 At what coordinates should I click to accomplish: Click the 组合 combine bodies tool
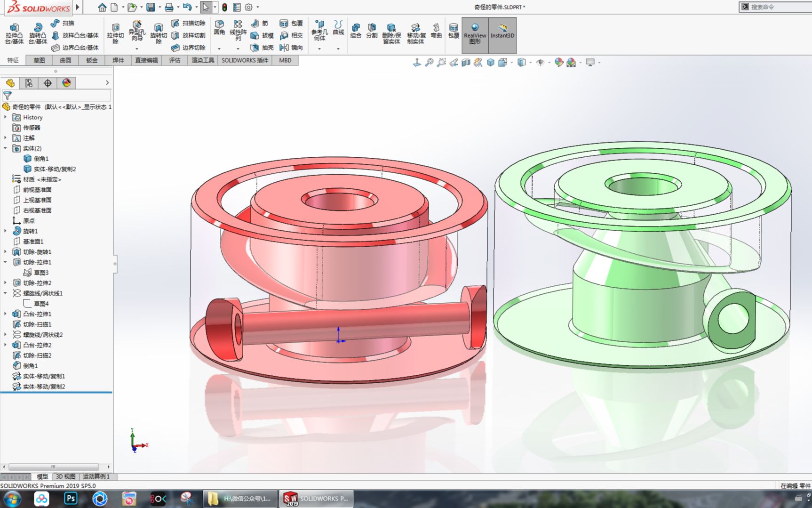356,31
